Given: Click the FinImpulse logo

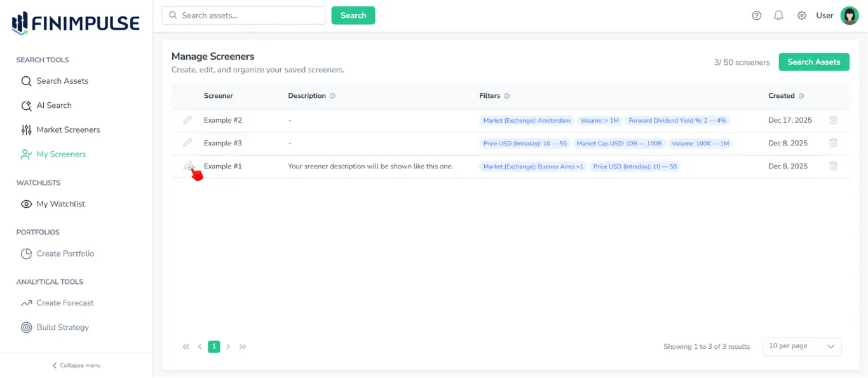Looking at the screenshot, I should pos(74,22).
